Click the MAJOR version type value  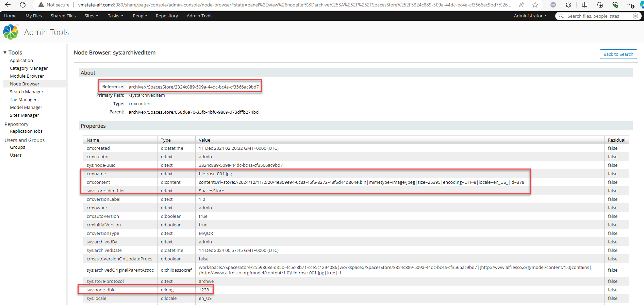click(x=206, y=233)
